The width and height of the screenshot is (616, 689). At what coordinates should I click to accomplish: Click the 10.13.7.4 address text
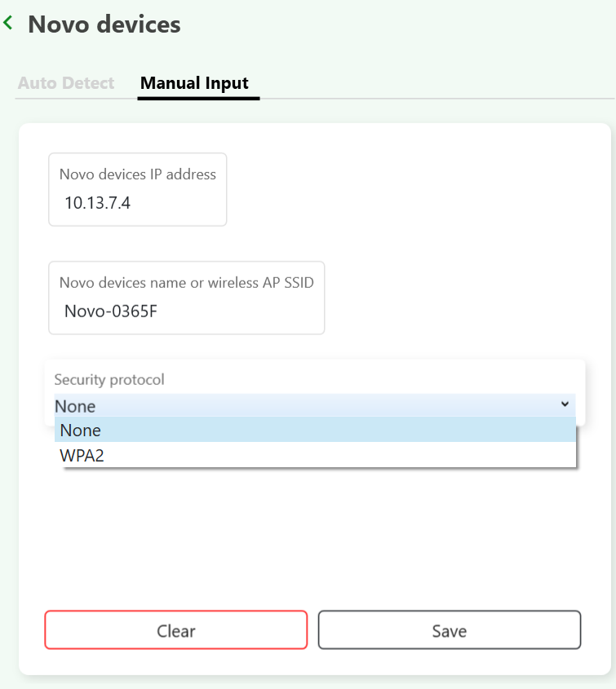point(97,203)
